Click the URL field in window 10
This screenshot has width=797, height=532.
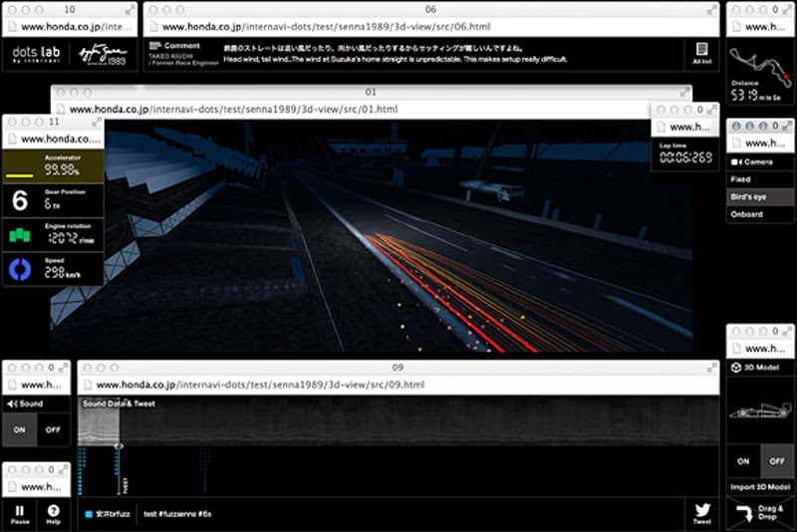pyautogui.click(x=70, y=27)
